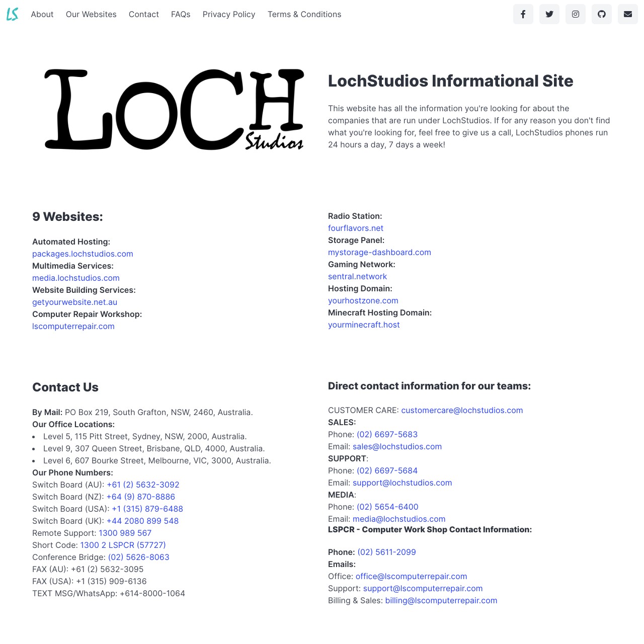Open lscomputerrepair.com link

[x=73, y=326]
